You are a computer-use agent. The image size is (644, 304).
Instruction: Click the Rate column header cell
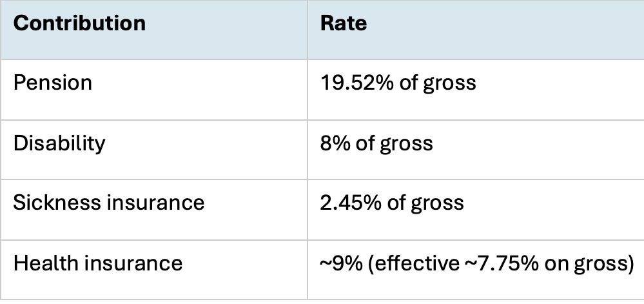tap(344, 24)
